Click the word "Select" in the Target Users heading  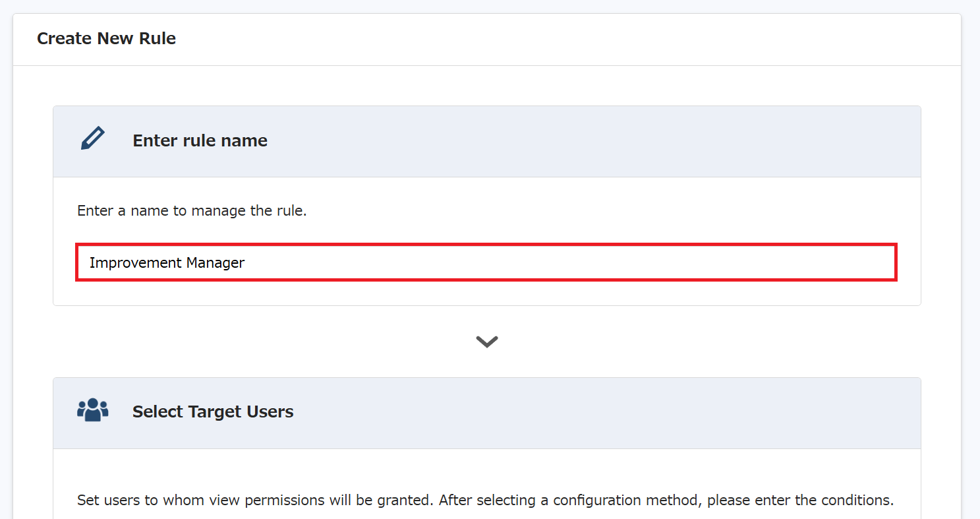tap(158, 412)
